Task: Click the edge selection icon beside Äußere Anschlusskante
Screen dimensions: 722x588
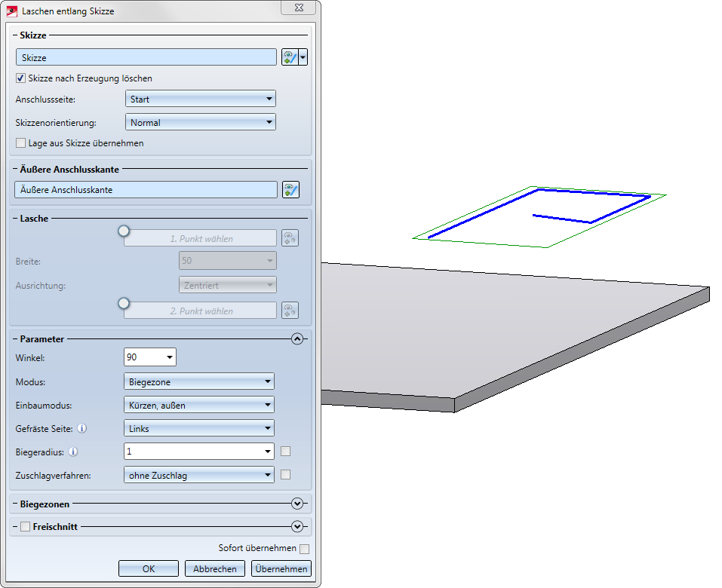Action: pos(290,189)
